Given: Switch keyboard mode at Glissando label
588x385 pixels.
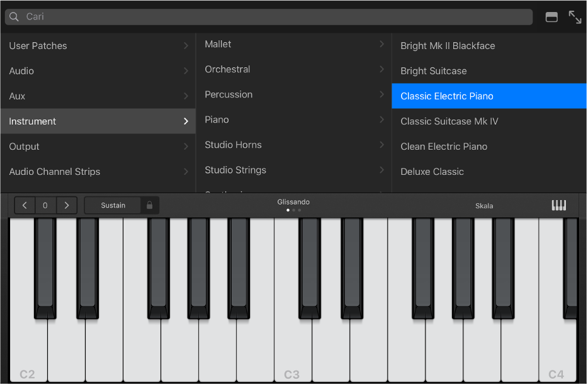Looking at the screenshot, I should click(293, 202).
